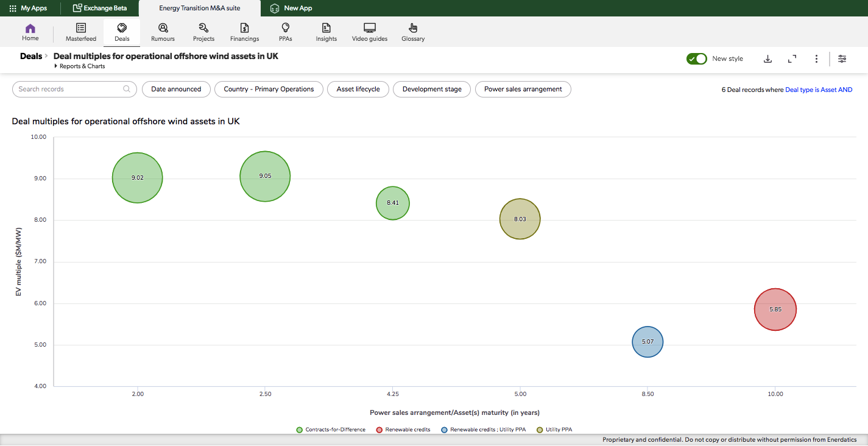Click the chart title above the plot
868x446 pixels.
tap(125, 121)
